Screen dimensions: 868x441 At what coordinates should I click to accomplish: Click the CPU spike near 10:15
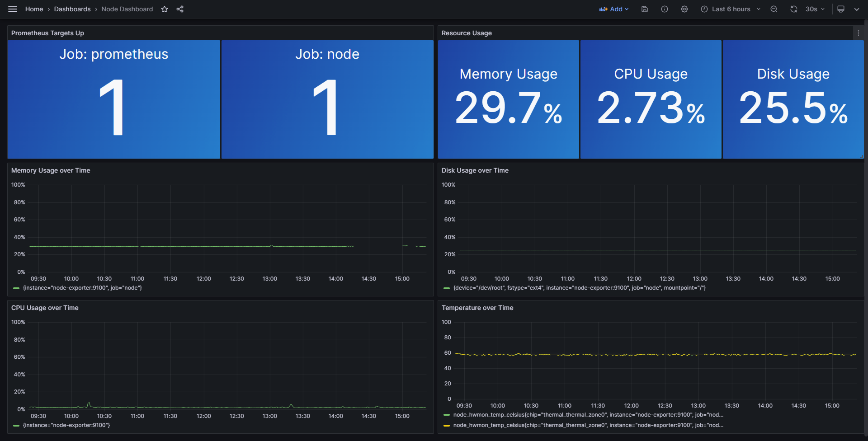[89, 405]
